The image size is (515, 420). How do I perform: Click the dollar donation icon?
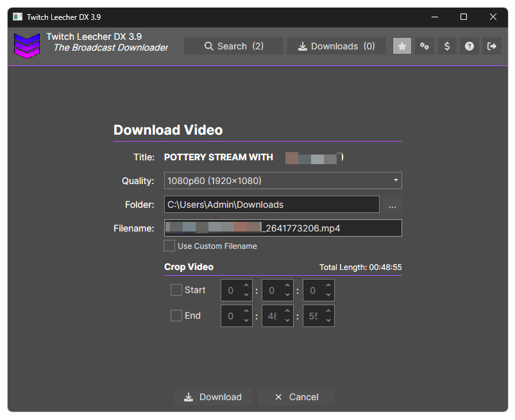click(x=446, y=46)
